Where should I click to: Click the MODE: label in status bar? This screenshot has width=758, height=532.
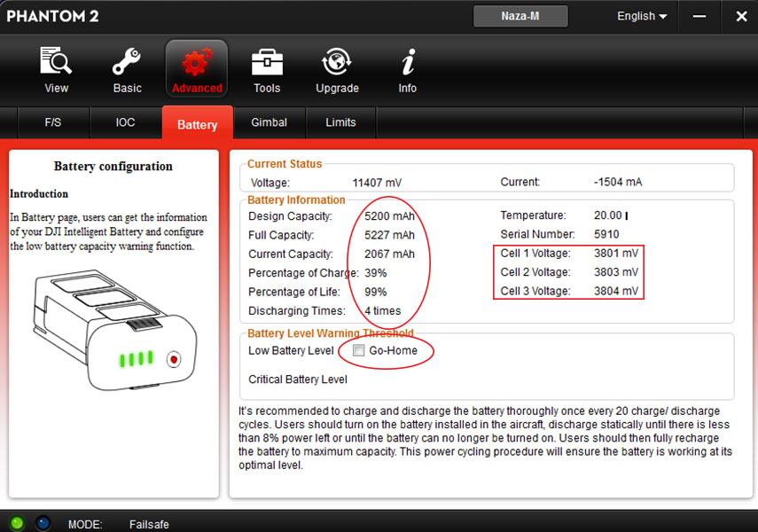(x=85, y=524)
